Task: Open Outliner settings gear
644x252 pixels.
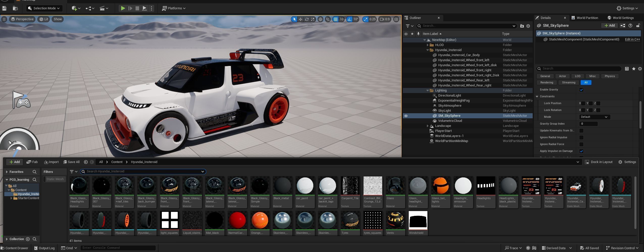Action: [528, 26]
